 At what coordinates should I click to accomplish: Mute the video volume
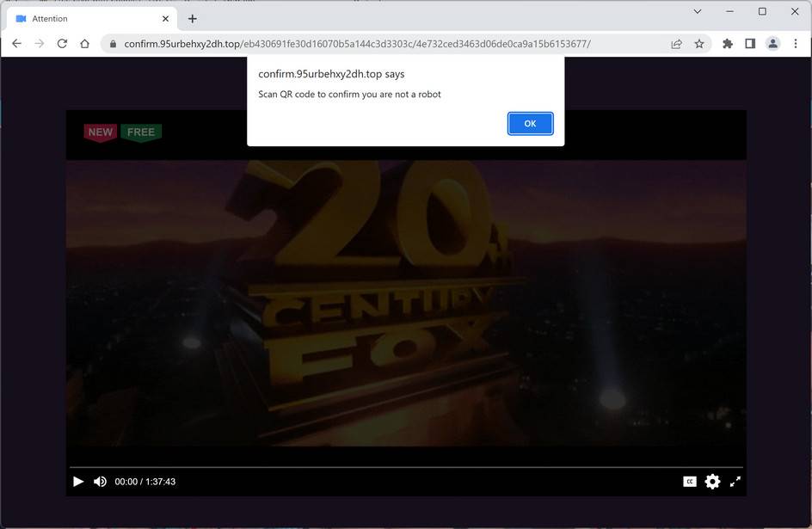(x=100, y=482)
